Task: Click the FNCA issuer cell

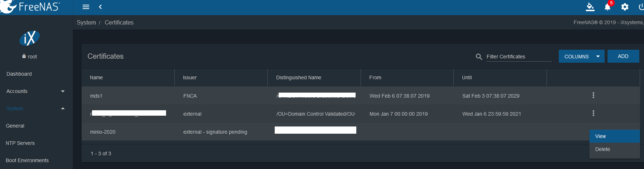Action: pos(190,96)
